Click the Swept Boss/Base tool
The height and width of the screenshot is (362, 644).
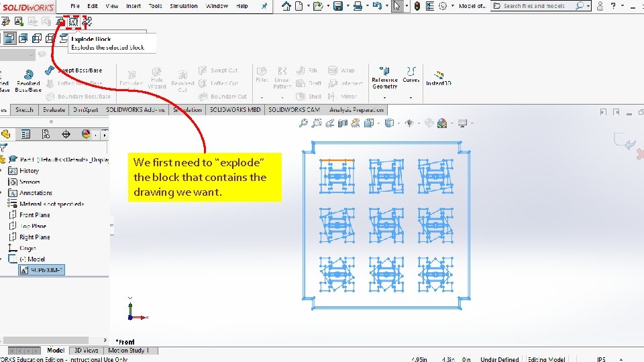(x=74, y=70)
